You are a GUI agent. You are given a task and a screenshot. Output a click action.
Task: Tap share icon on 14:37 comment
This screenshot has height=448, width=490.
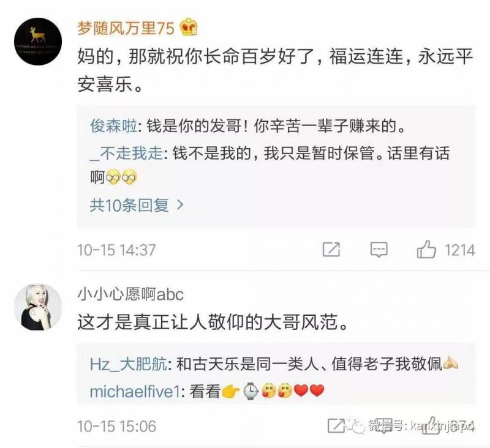[331, 250]
